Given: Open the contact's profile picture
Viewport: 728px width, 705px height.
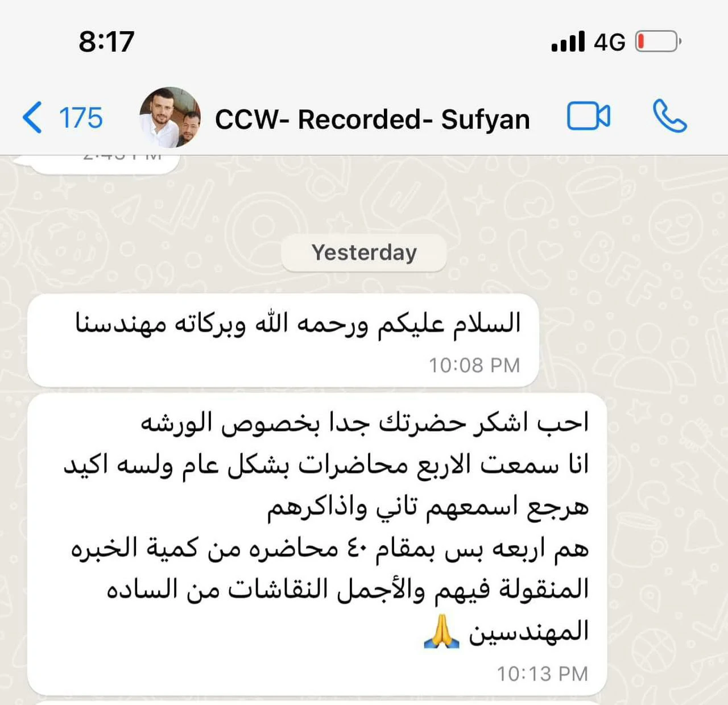Looking at the screenshot, I should coord(170,117).
